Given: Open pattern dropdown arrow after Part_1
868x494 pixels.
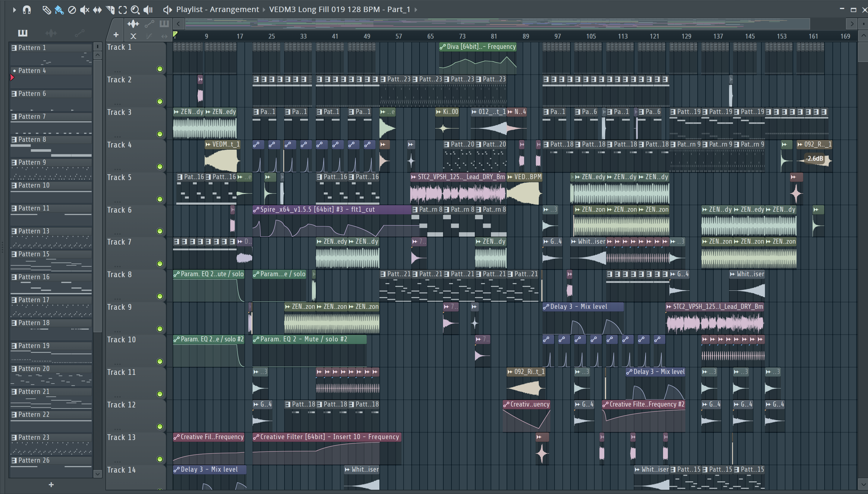Looking at the screenshot, I should (x=416, y=10).
